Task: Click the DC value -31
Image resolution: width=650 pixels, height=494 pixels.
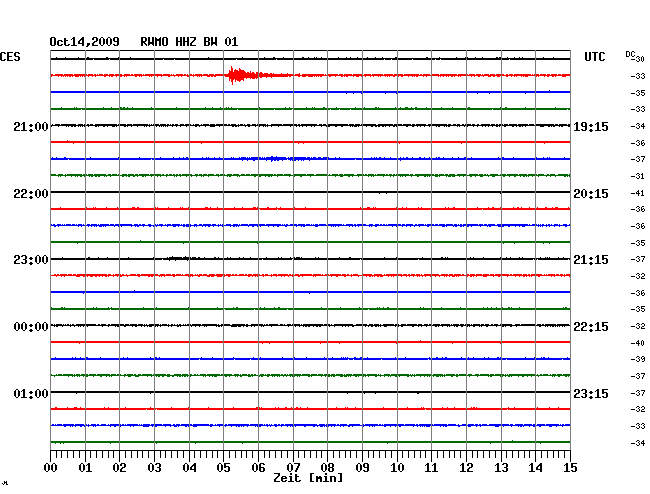Action: click(638, 176)
